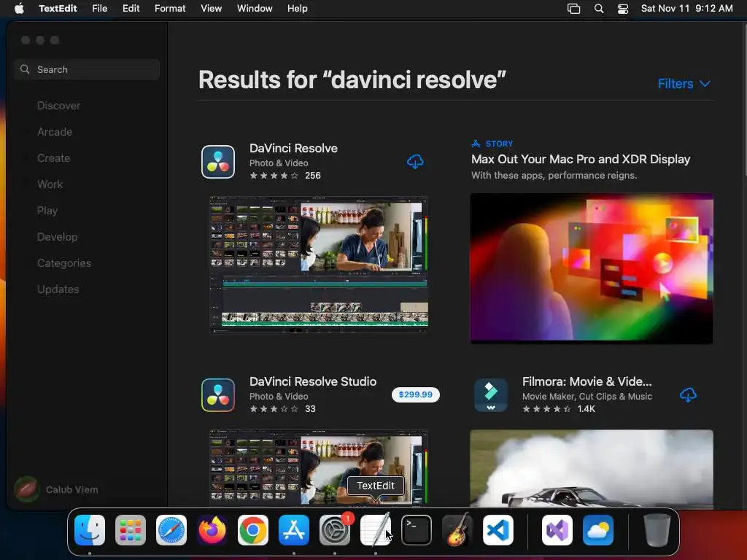The height and width of the screenshot is (560, 747).
Task: Open the DaVinci Resolve app icon
Action: (218, 162)
